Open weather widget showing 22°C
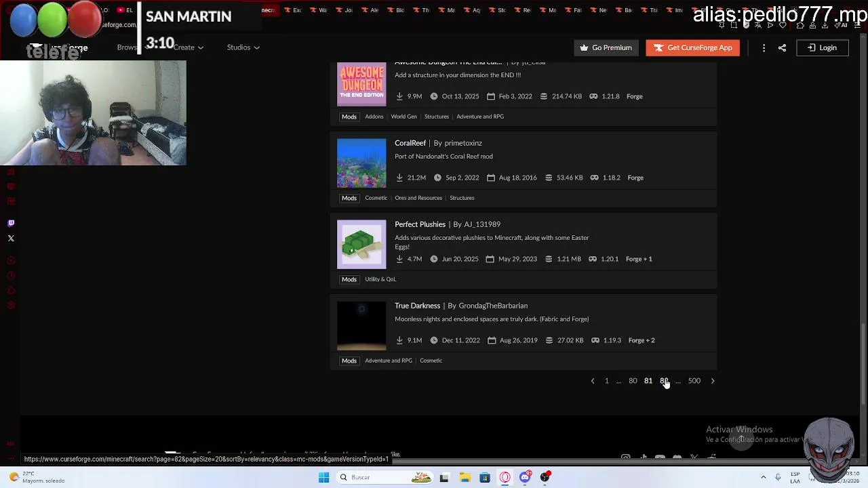 (x=38, y=477)
